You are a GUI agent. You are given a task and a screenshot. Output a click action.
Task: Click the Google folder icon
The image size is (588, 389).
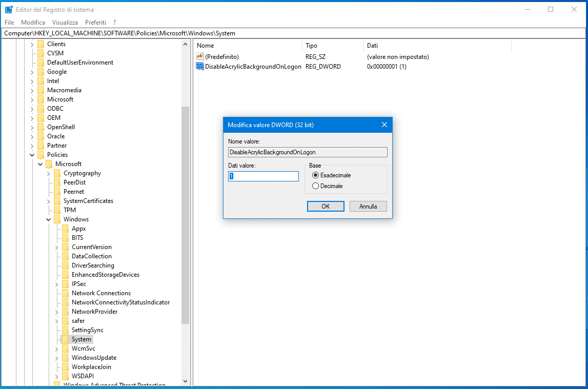click(40, 72)
